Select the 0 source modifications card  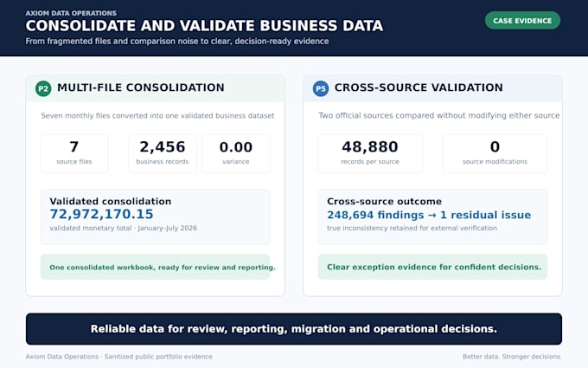pos(495,153)
